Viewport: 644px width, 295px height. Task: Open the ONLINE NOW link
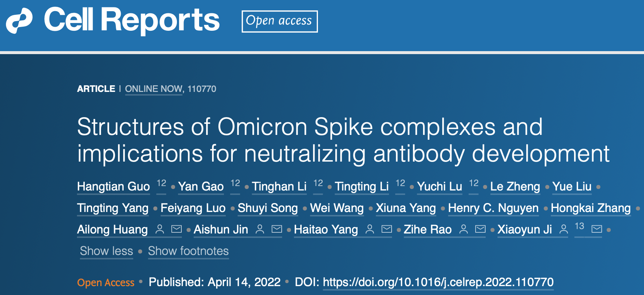(154, 89)
